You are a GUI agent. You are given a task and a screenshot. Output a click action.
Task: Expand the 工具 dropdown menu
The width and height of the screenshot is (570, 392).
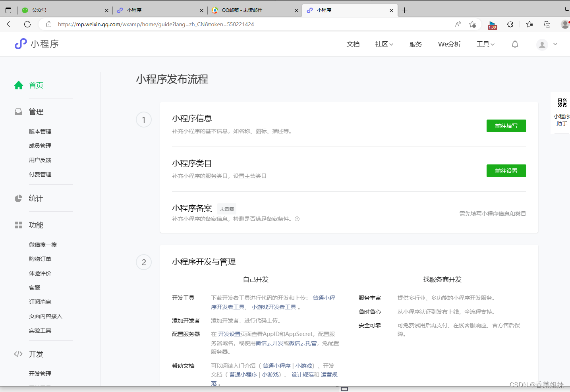[x=485, y=44]
